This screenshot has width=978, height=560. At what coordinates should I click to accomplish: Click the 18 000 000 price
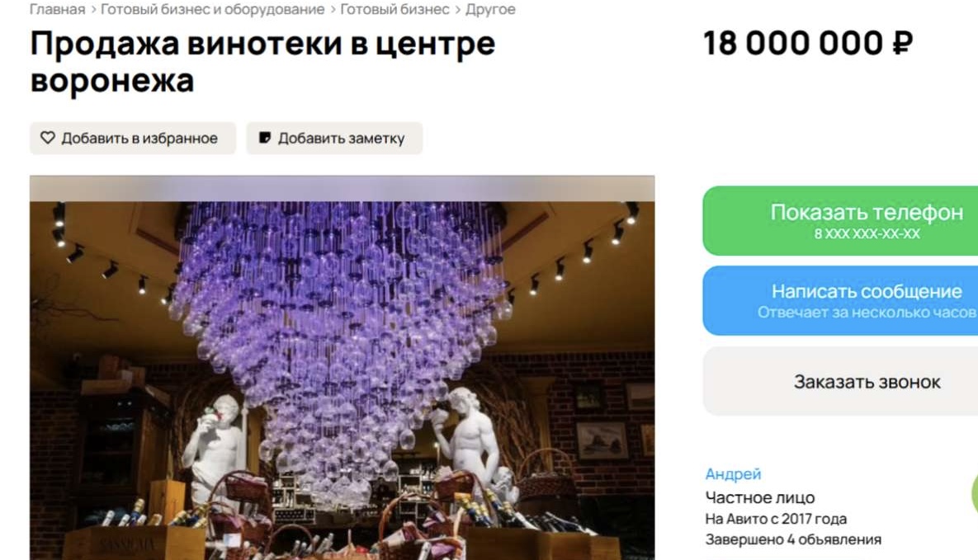795,44
